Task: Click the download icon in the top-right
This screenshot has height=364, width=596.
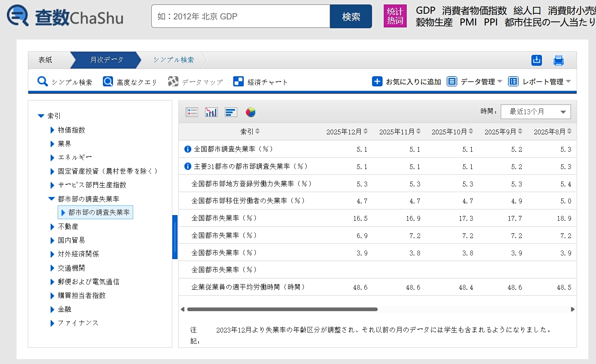Action: point(536,60)
